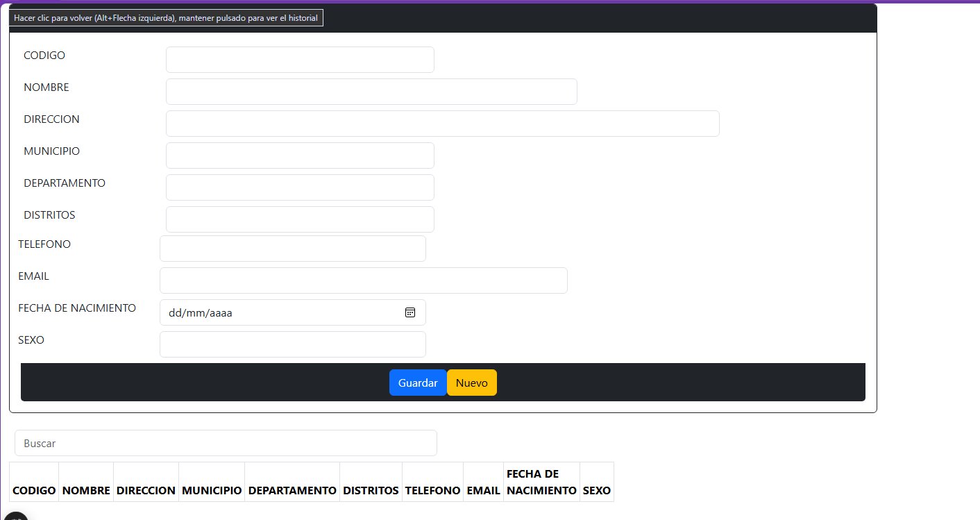The height and width of the screenshot is (520, 980).
Task: Focus the DISTRITOS input field
Action: point(300,219)
